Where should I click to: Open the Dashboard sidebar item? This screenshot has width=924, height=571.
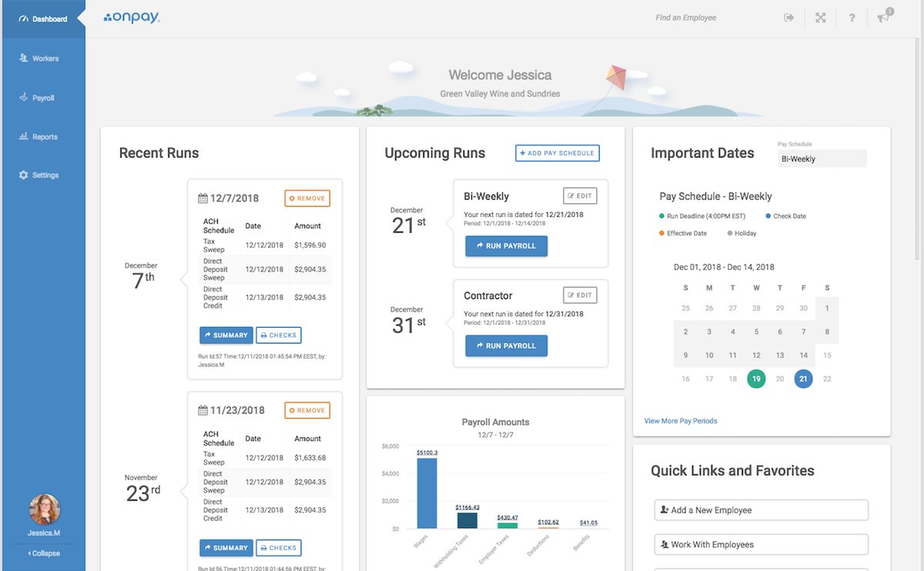click(x=42, y=18)
